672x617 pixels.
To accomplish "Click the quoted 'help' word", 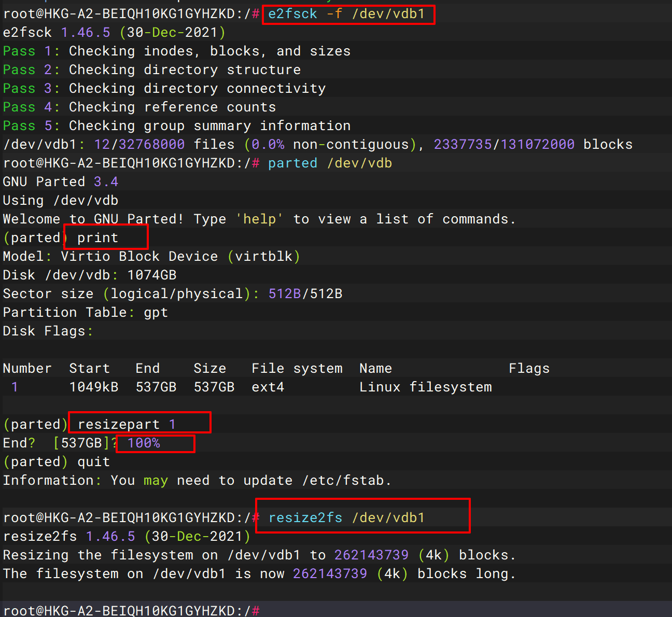I will (259, 219).
